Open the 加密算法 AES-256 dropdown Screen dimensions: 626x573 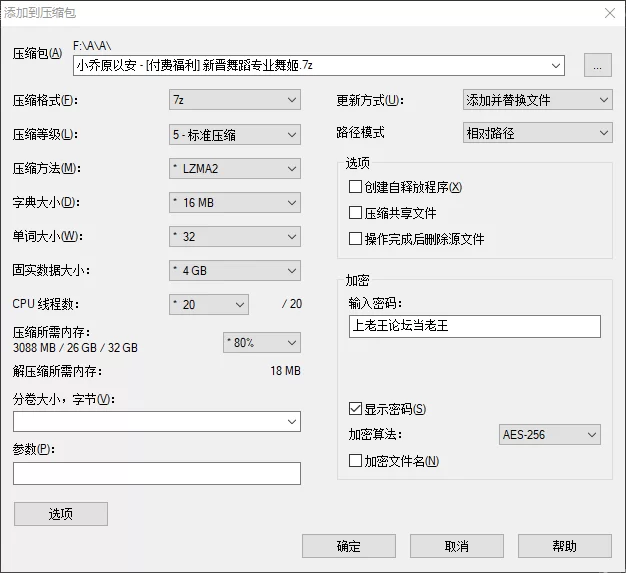550,434
